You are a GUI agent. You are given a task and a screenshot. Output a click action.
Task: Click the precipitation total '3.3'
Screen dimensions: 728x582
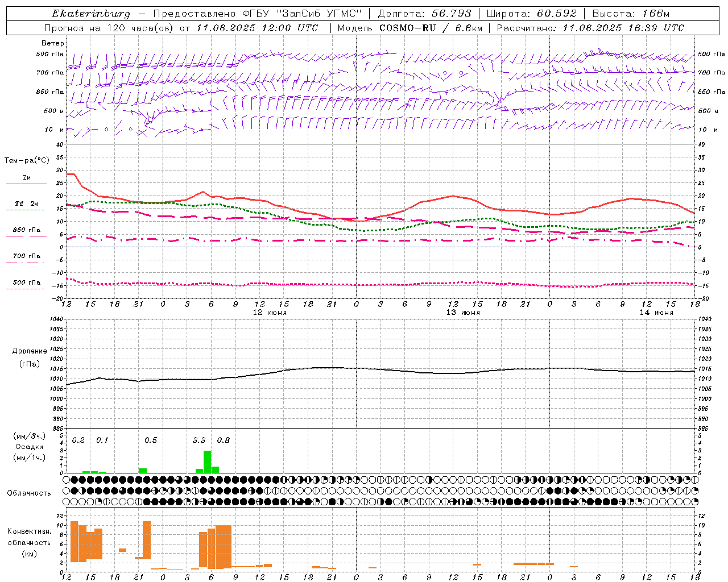(x=199, y=440)
